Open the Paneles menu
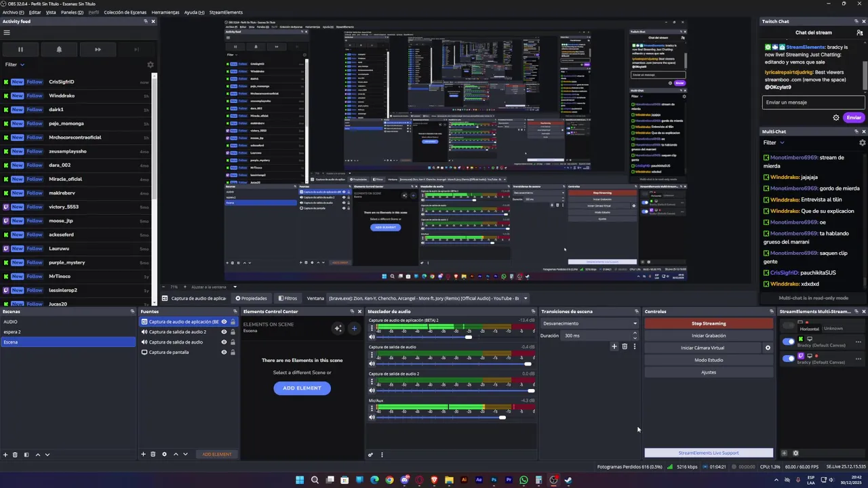868x488 pixels. (72, 12)
